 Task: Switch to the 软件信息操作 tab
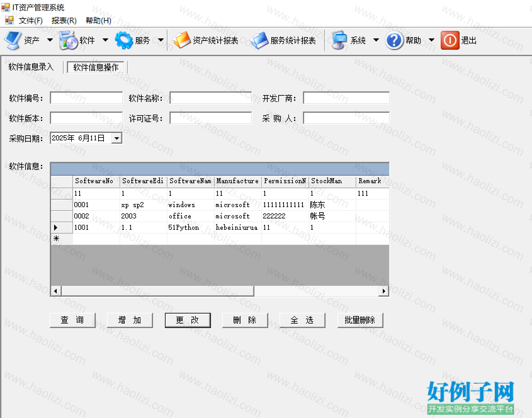click(x=96, y=67)
